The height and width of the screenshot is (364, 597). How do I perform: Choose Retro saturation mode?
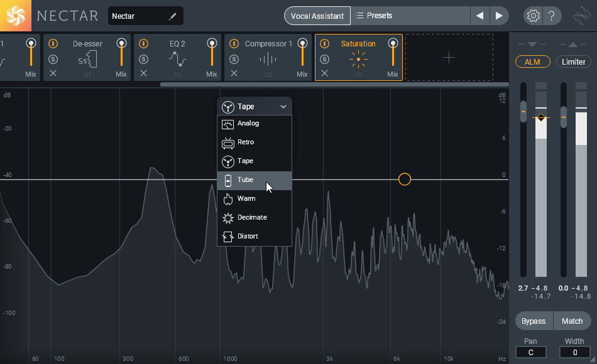pyautogui.click(x=255, y=142)
